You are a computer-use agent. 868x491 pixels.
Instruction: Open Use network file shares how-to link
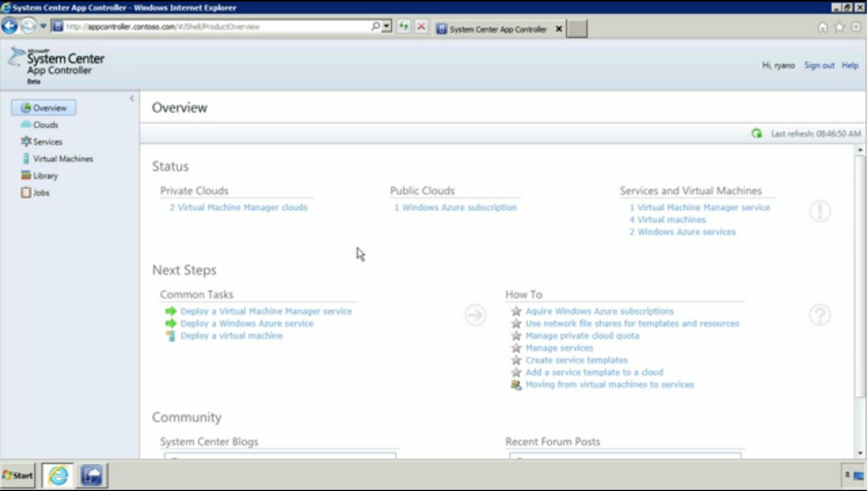[632, 323]
